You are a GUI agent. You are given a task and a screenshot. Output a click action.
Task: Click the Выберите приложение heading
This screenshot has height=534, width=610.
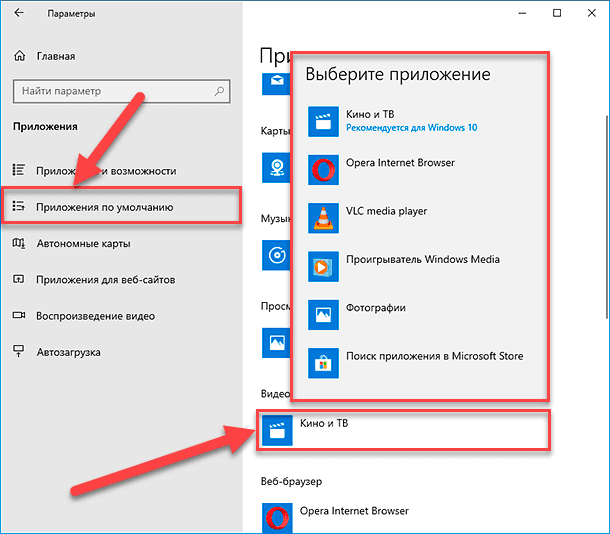coord(398,74)
